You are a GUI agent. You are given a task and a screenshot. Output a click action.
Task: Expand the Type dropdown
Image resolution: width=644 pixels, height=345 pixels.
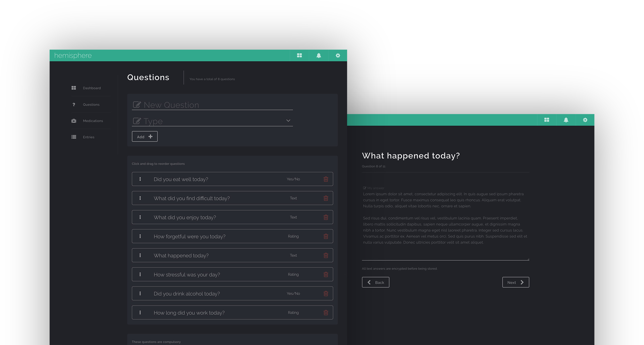point(288,121)
